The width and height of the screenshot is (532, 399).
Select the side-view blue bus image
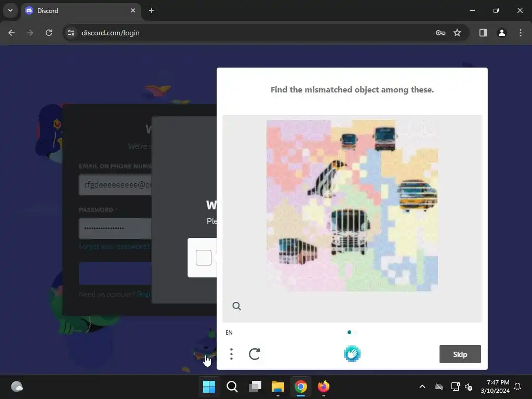tap(298, 251)
